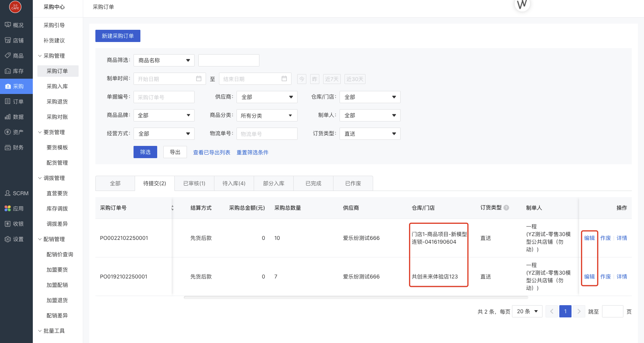Screen dimensions: 644x343
Task: Focus the 采购订单号 input field
Action: pyautogui.click(x=164, y=97)
